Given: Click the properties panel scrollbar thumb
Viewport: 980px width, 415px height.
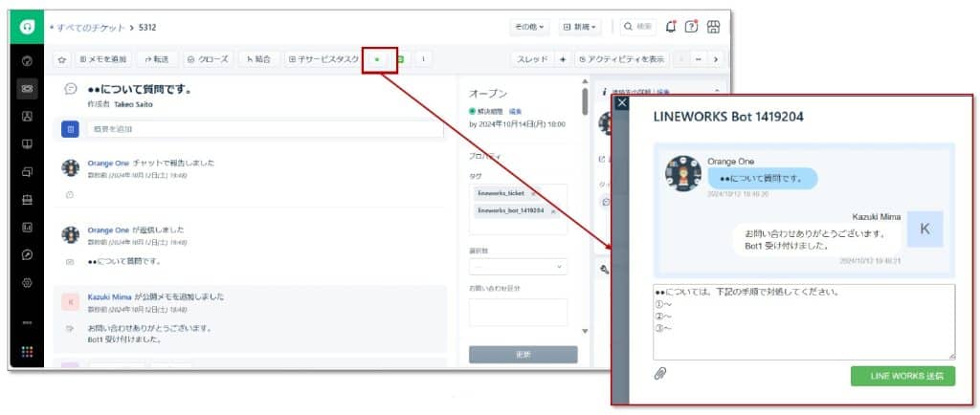Looking at the screenshot, I should coord(585,101).
